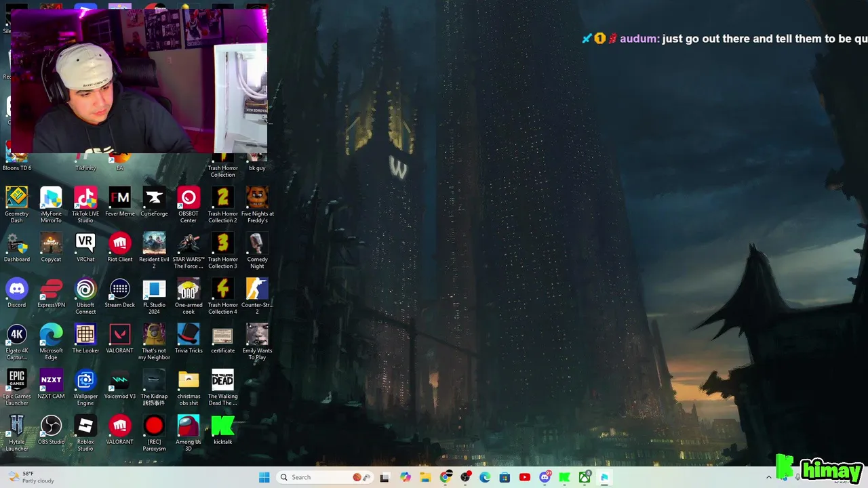Open the Fever Meme desktop icon
Image resolution: width=868 pixels, height=488 pixels.
pyautogui.click(x=120, y=202)
